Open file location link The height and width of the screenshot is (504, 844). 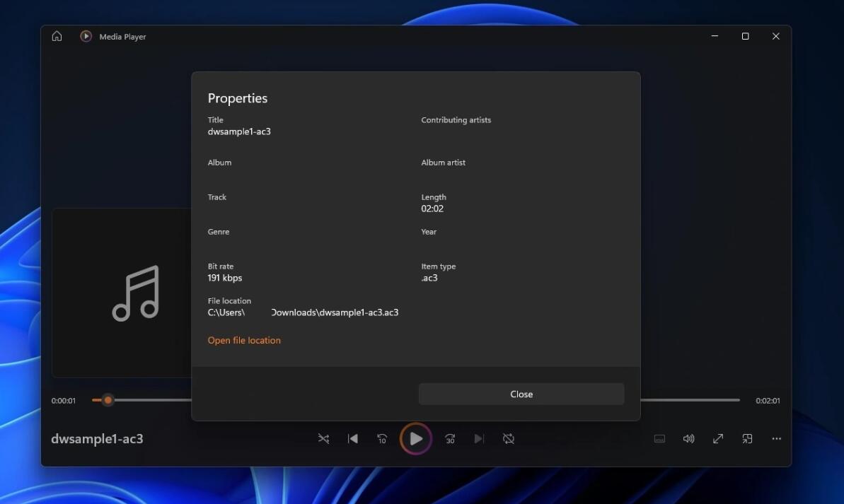click(244, 341)
